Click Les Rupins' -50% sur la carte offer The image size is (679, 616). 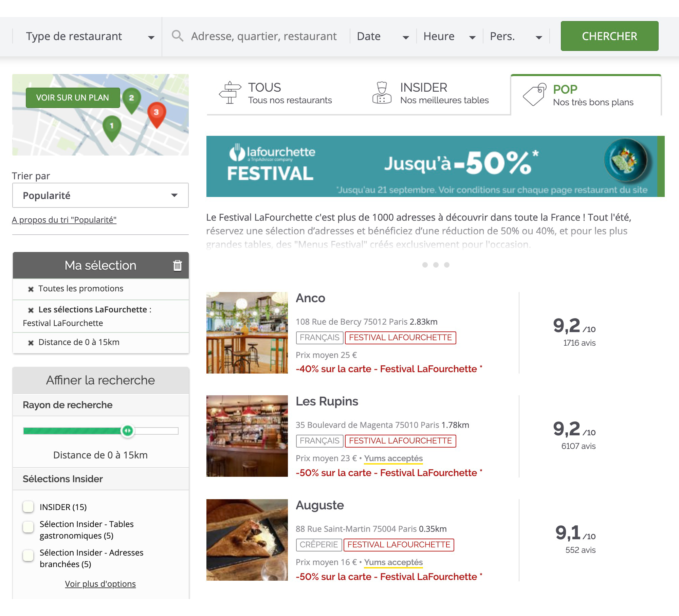pos(389,473)
